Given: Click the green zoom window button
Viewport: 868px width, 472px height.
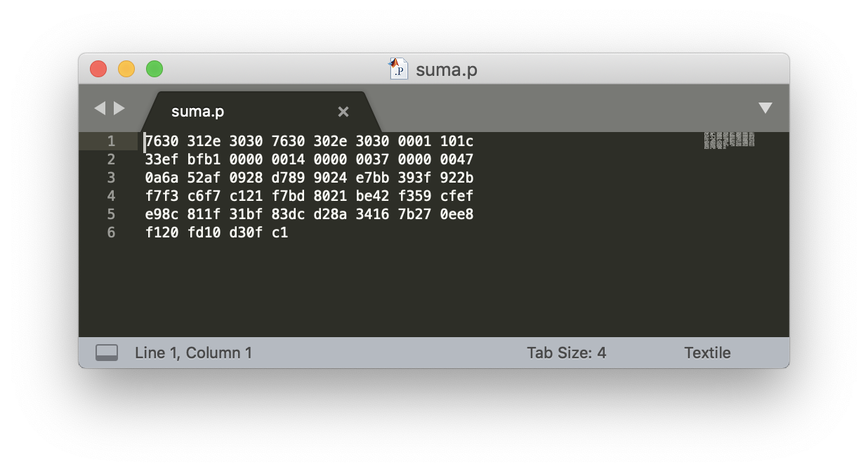Looking at the screenshot, I should [154, 69].
